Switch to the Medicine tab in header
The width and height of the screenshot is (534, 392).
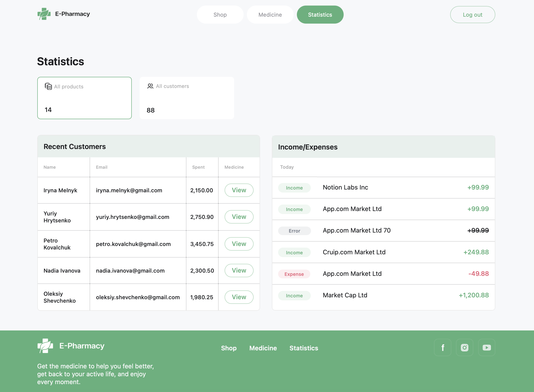click(270, 15)
